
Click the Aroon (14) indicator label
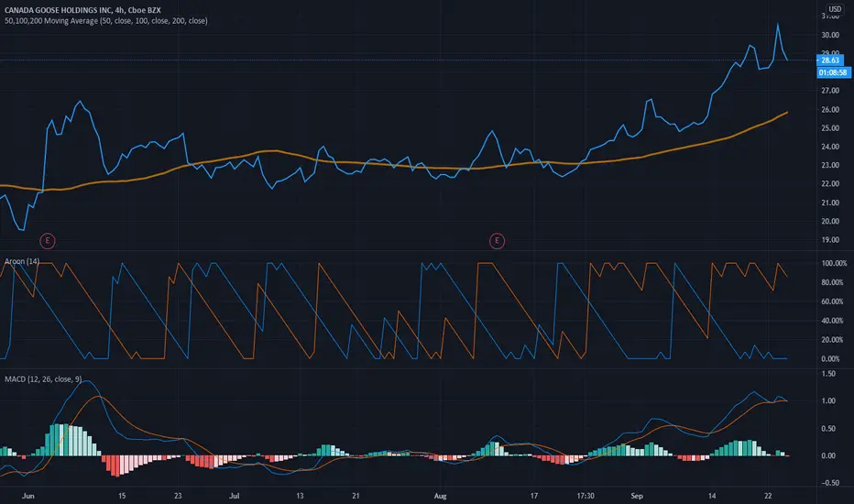[22, 261]
